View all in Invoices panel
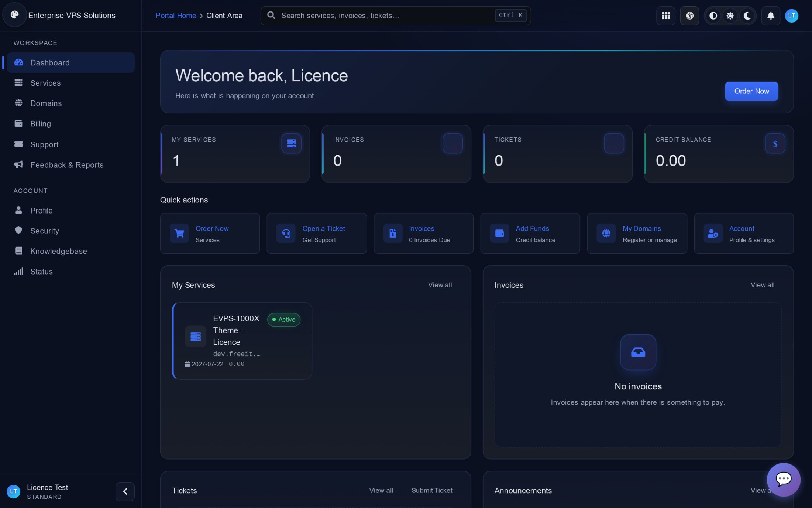The width and height of the screenshot is (812, 508). pos(763,285)
